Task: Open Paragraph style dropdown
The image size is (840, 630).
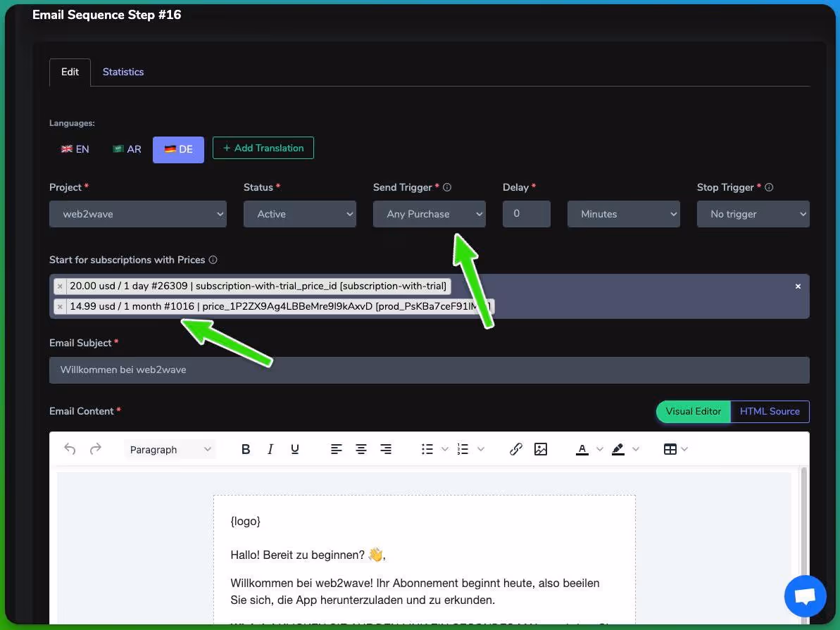Action: 170,449
